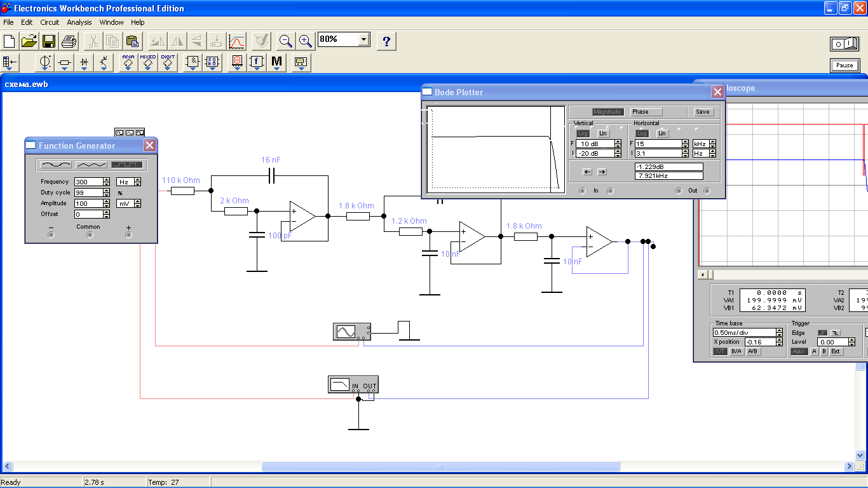Select Y/T mode on oscilloscope
868x488 pixels.
[720, 351]
